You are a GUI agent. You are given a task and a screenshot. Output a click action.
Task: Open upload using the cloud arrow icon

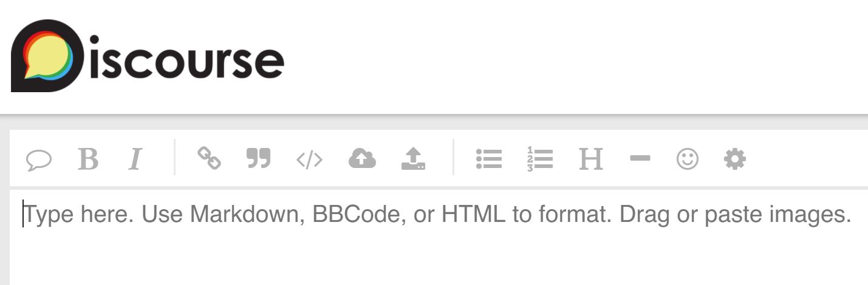click(362, 159)
